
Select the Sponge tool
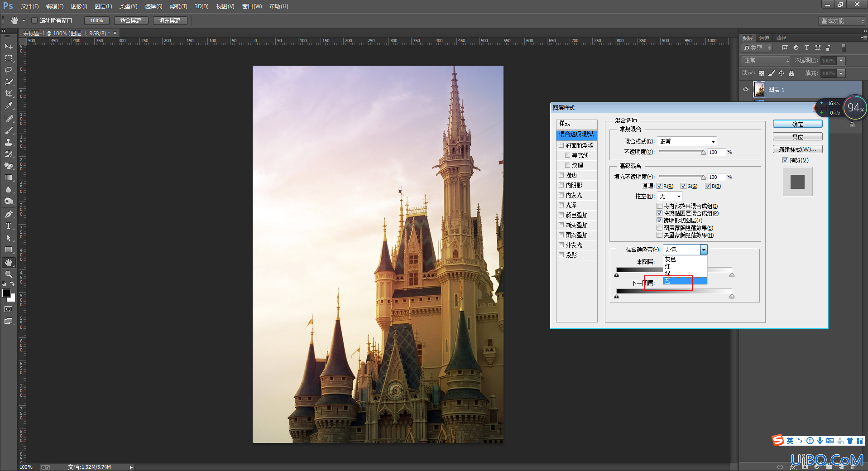[9, 201]
